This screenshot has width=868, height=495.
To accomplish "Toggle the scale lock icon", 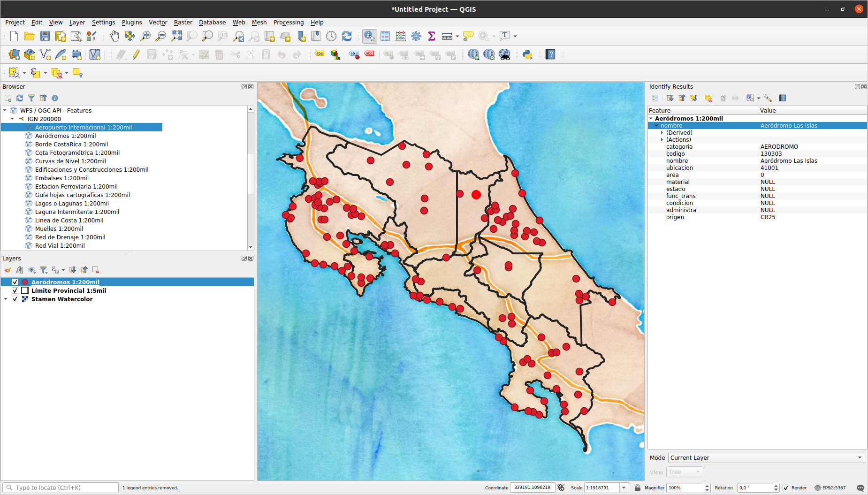I will (x=638, y=488).
